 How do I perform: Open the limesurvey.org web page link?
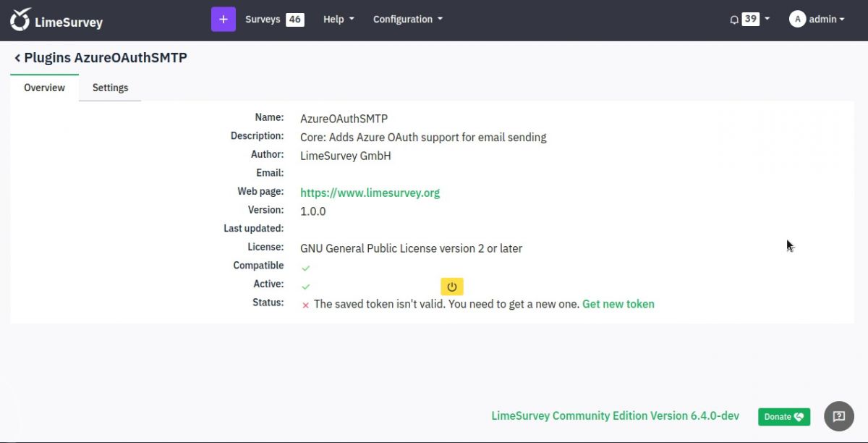pyautogui.click(x=370, y=192)
